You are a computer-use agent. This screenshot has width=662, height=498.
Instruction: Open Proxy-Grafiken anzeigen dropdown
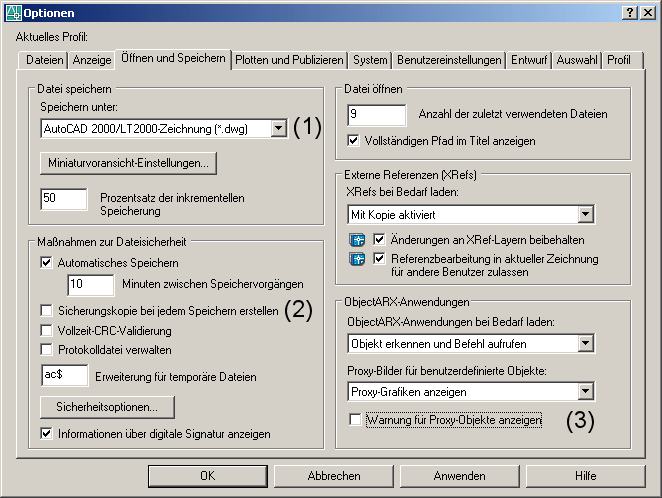point(586,391)
